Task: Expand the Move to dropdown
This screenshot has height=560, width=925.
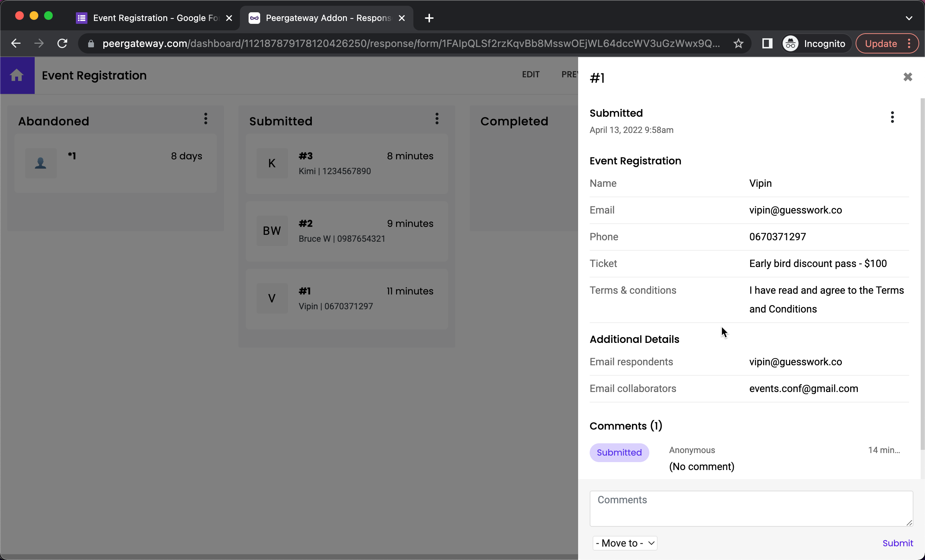Action: coord(625,543)
